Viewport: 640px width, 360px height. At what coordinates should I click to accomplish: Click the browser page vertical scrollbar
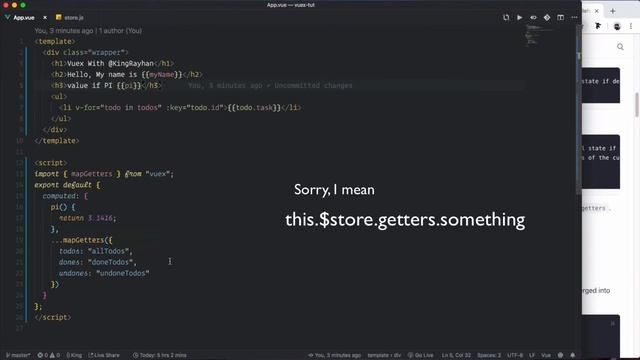coord(637,104)
